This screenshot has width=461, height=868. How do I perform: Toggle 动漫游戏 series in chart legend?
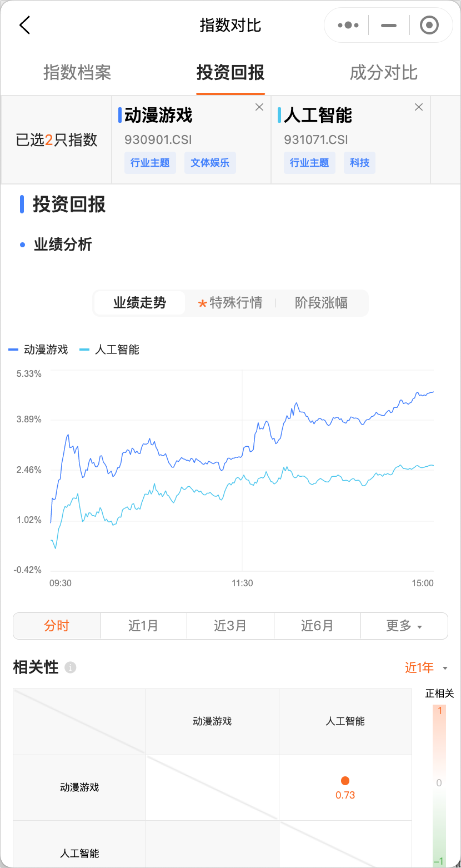click(39, 350)
